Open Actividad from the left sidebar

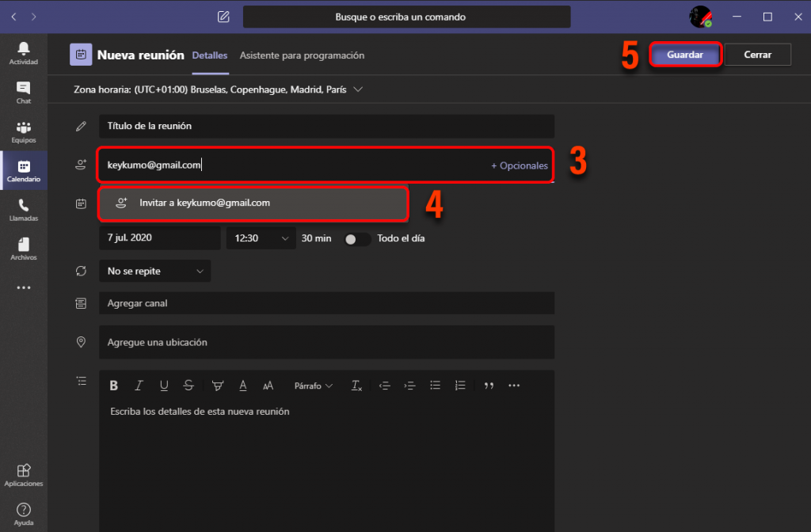[24, 52]
